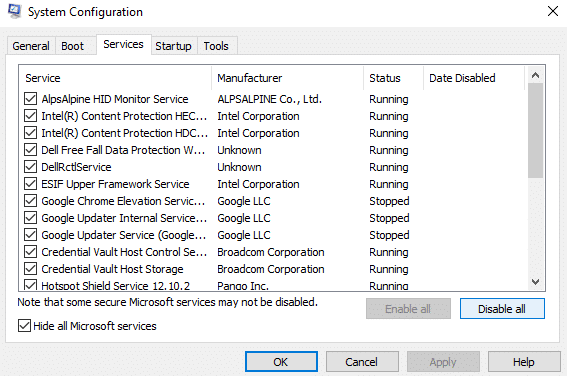
Task: Click Running status of DellRctlService row
Action: 389,167
